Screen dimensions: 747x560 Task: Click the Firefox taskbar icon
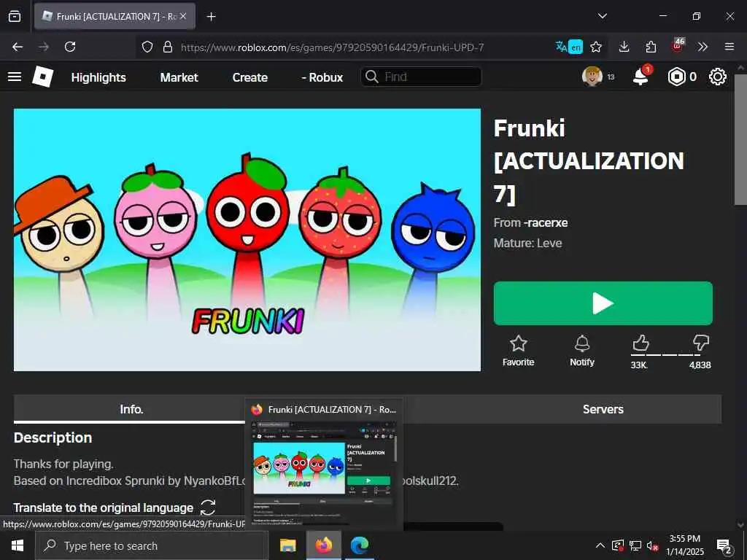click(323, 545)
